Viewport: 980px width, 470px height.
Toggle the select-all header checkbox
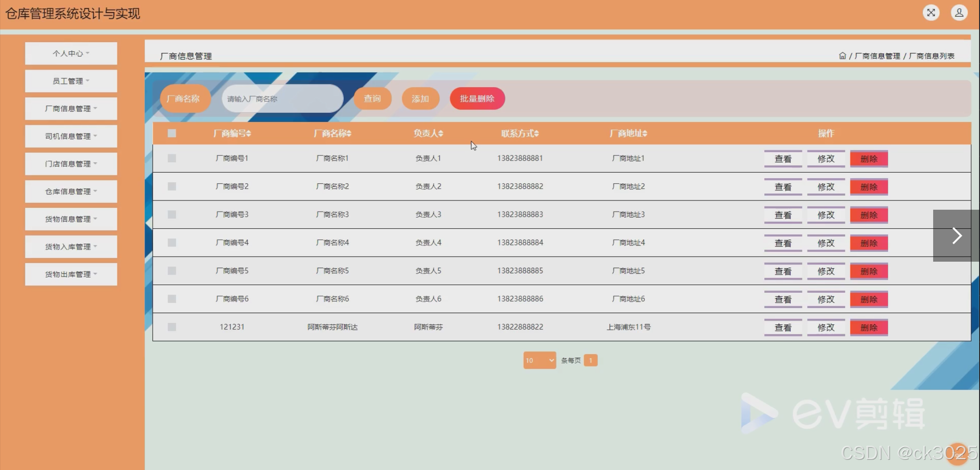point(172,133)
